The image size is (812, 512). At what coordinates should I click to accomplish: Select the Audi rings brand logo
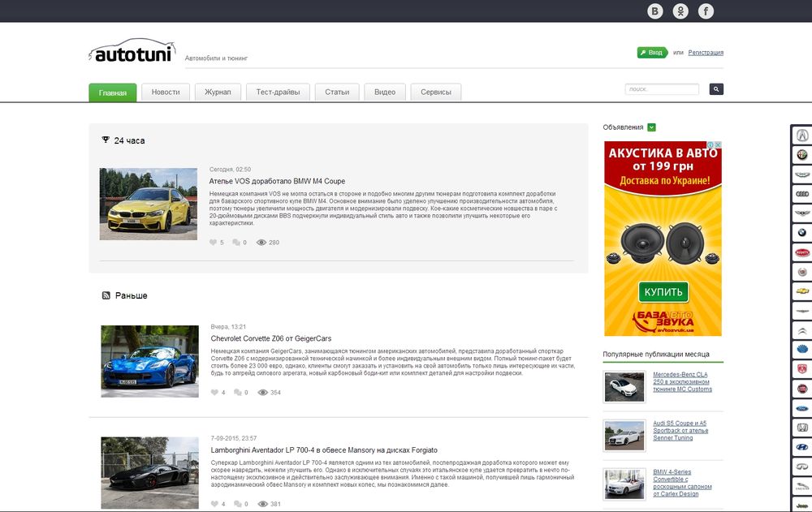(802, 194)
